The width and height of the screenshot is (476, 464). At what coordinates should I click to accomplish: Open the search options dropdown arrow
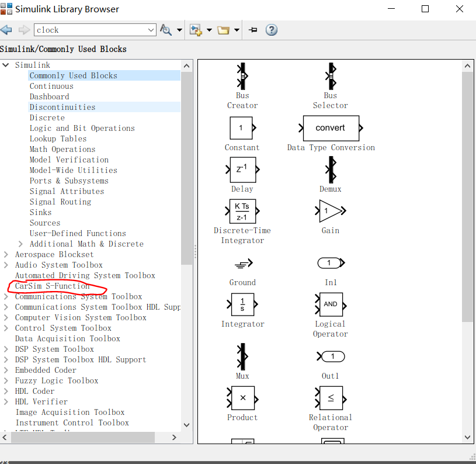coord(179,30)
